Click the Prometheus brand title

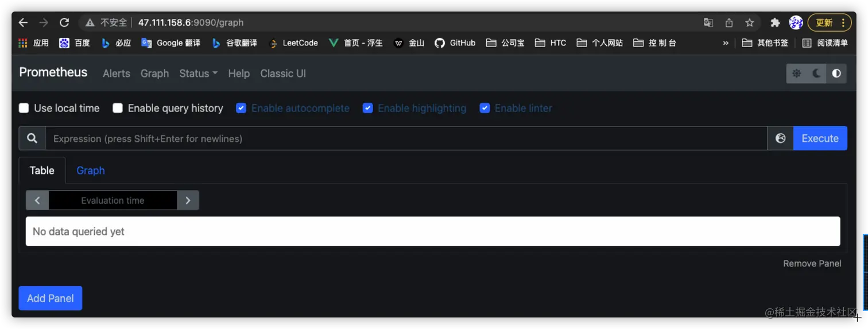pyautogui.click(x=53, y=72)
